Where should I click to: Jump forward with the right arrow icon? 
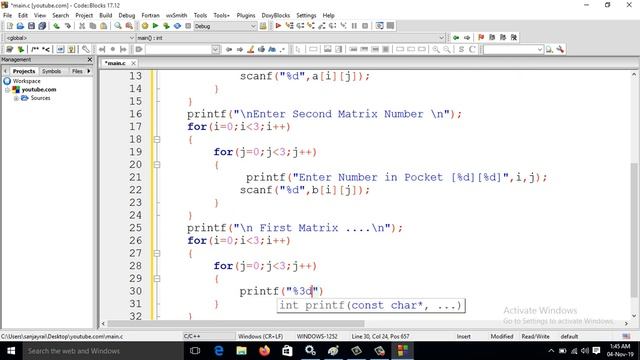[x=467, y=38]
